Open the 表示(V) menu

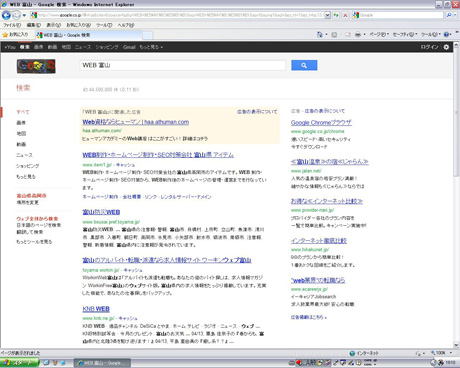[53, 25]
